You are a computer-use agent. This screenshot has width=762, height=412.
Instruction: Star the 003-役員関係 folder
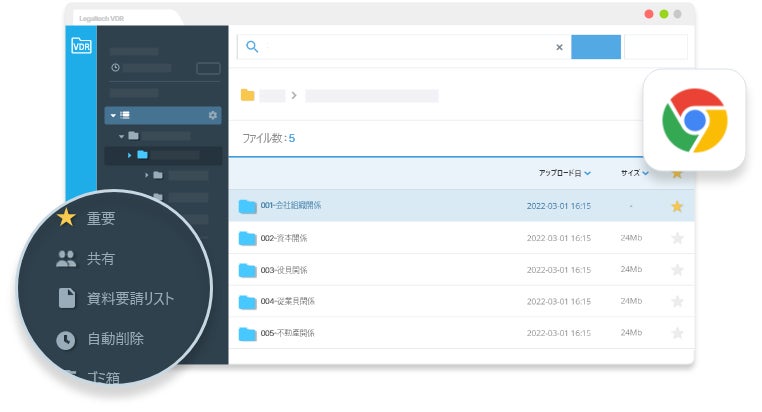677,270
